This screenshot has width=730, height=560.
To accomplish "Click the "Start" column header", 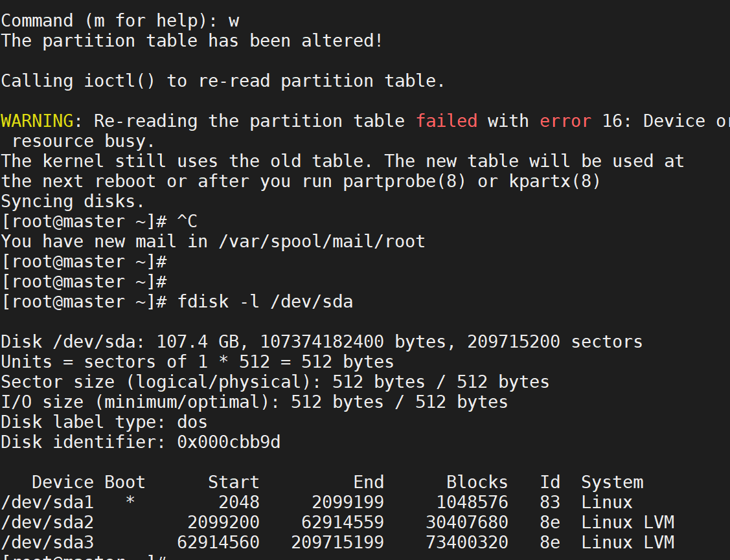I will point(233,482).
